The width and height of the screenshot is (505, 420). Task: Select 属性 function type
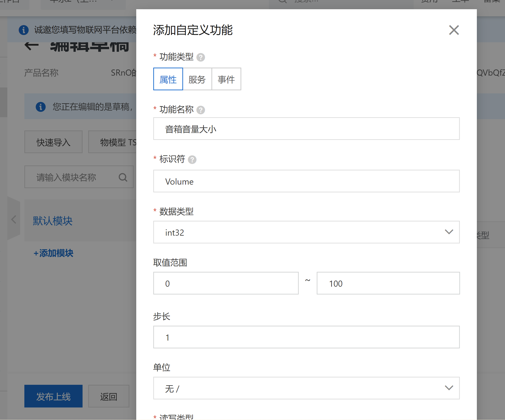coord(168,79)
